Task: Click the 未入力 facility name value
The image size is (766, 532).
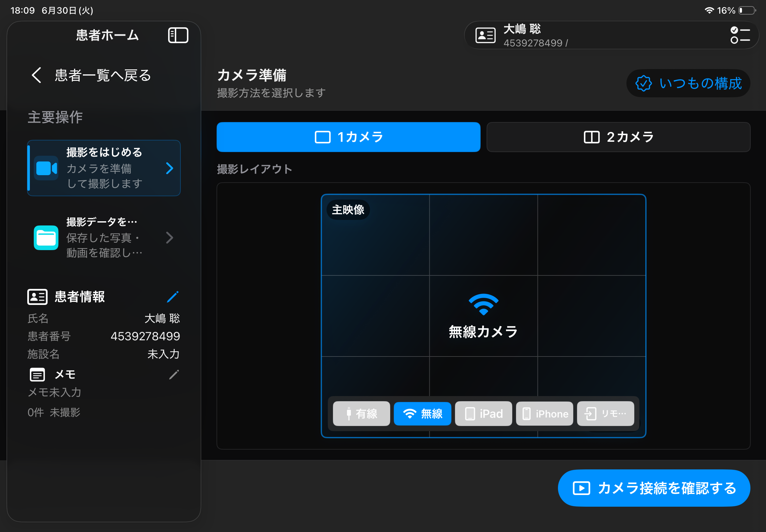Action: pos(163,354)
